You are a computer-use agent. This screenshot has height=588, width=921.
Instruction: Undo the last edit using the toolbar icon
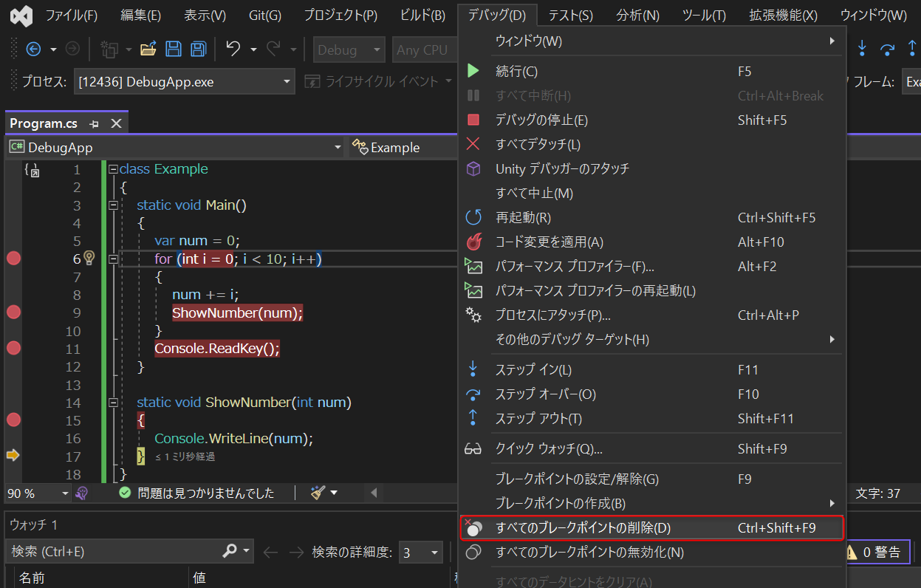[x=233, y=49]
